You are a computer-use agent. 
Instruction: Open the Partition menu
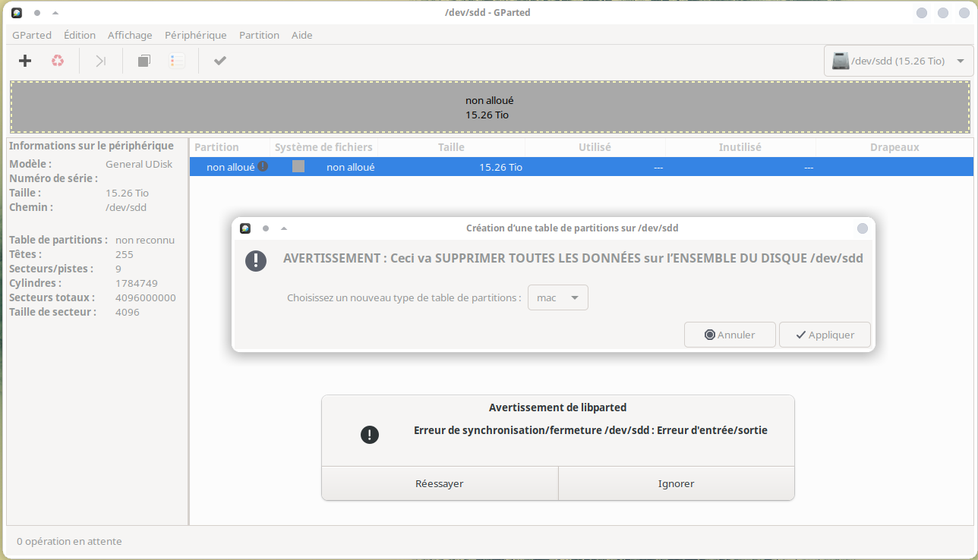tap(259, 35)
